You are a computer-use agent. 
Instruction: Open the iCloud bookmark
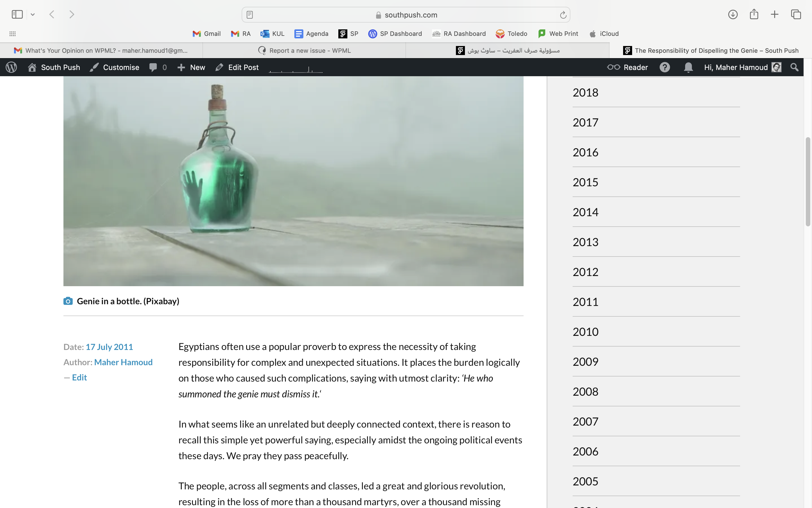click(604, 34)
